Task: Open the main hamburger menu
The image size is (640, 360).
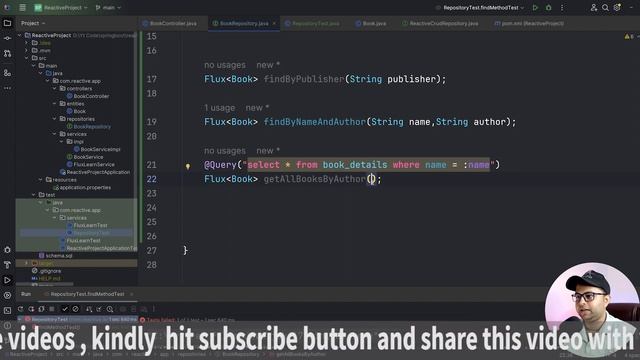Action: tap(22, 8)
